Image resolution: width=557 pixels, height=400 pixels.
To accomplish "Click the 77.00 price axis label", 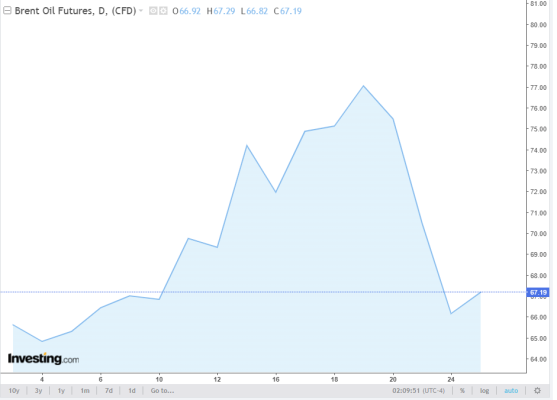I will coord(538,87).
